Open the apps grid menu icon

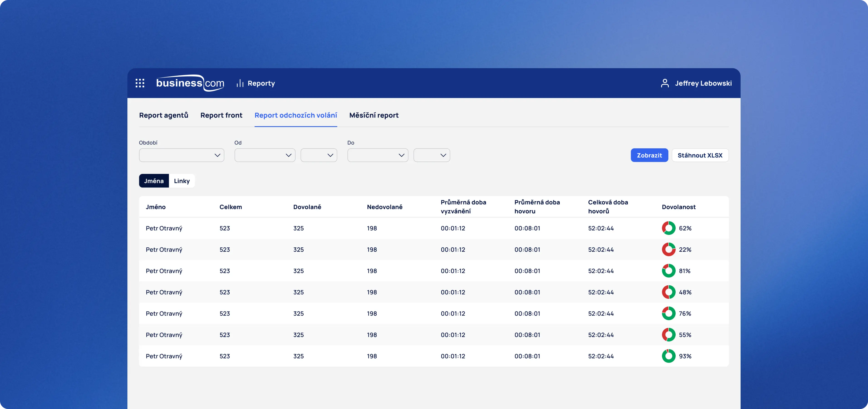click(140, 83)
